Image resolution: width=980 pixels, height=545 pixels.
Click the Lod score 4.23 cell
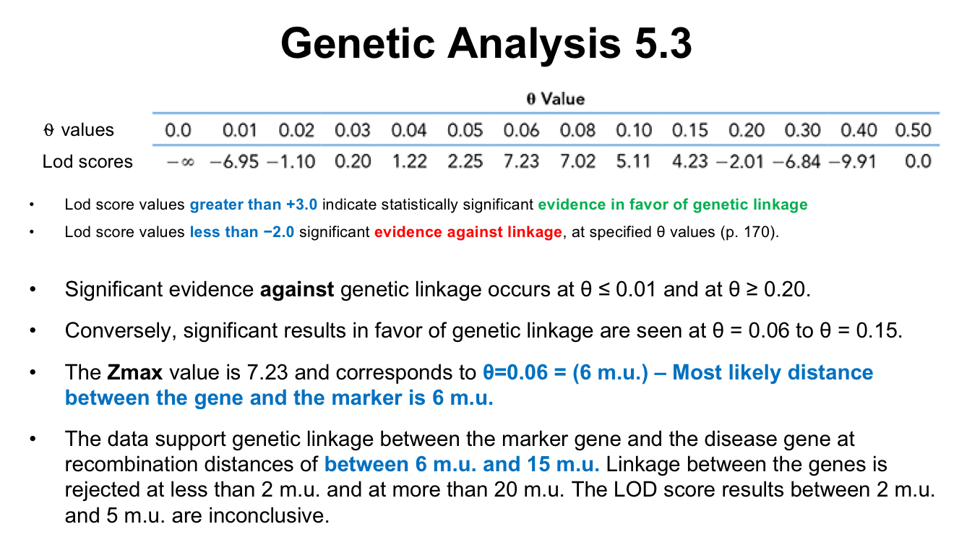coord(689,161)
